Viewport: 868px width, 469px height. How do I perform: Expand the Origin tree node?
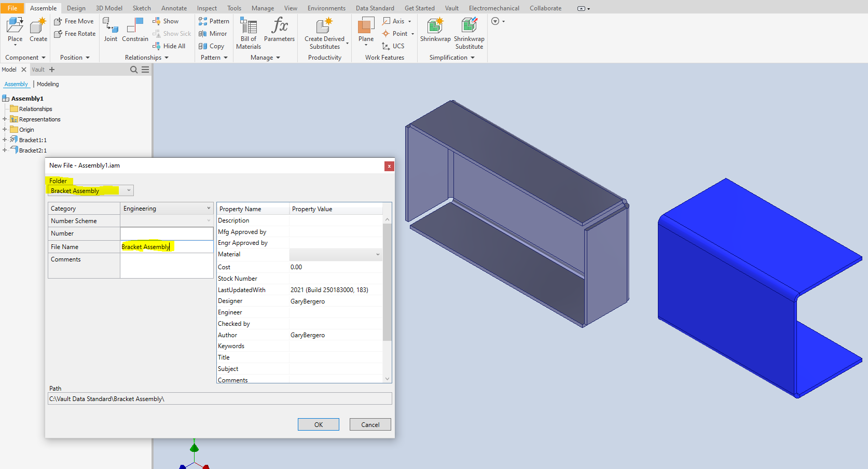click(x=5, y=129)
